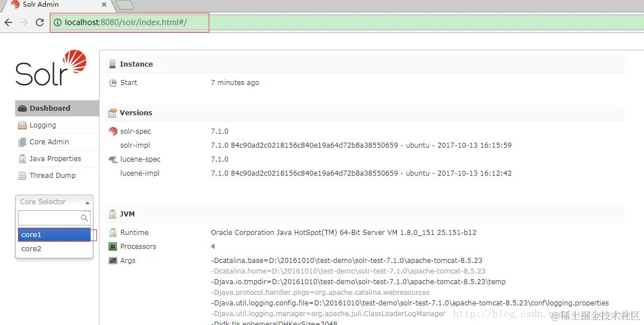The image size is (644, 325).
Task: Click the Dashboard gauge icon
Action: [22, 109]
